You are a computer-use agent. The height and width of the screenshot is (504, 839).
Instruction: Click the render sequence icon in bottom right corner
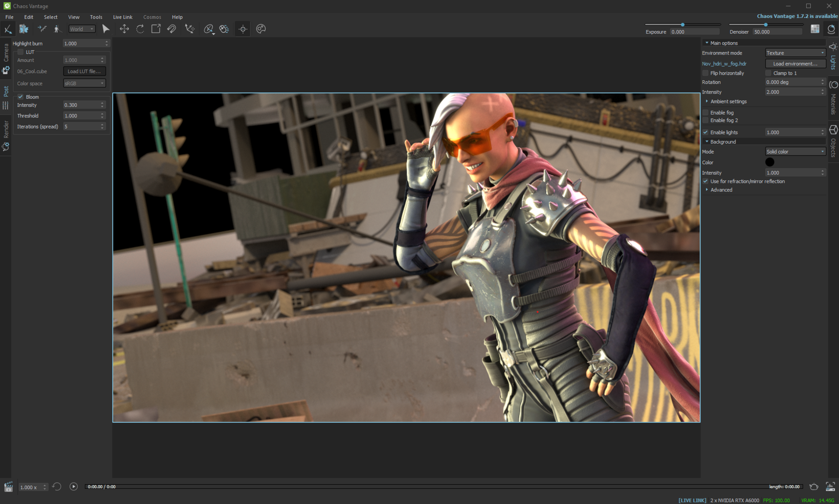[x=830, y=487]
